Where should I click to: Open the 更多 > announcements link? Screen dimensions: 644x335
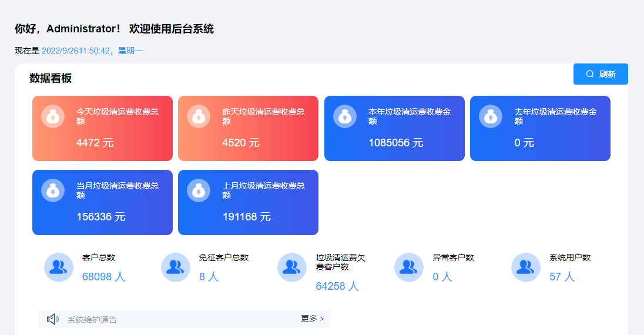(x=312, y=319)
